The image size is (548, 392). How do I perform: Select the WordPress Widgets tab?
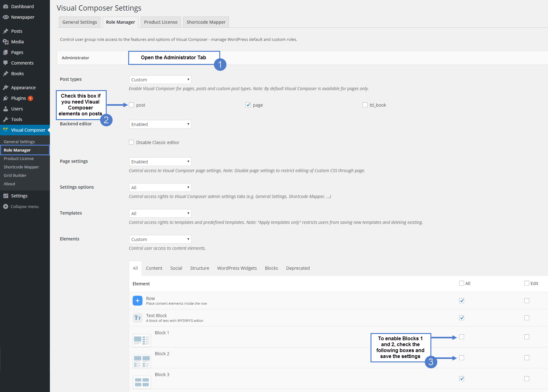click(x=237, y=268)
